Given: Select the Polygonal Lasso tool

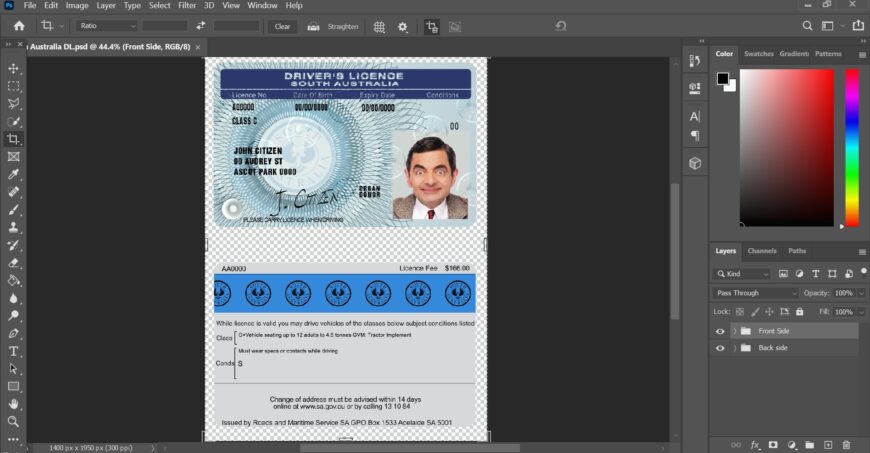Looking at the screenshot, I should click(13, 103).
